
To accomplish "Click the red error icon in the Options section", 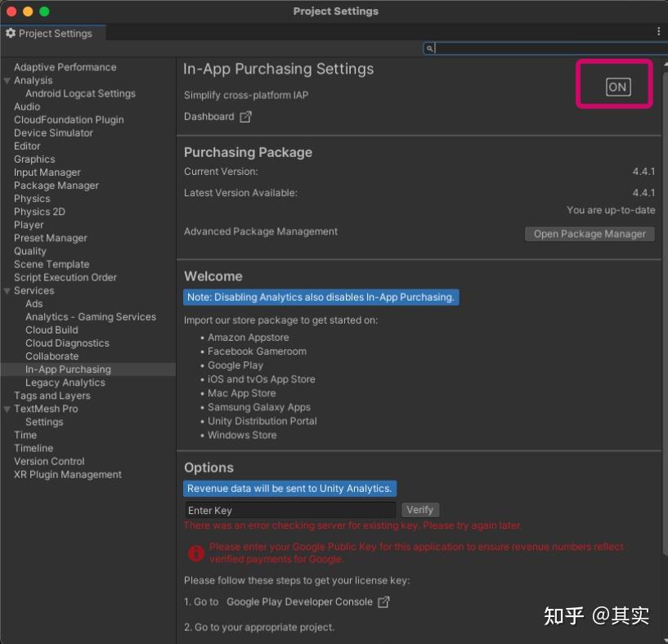I will pos(195,553).
